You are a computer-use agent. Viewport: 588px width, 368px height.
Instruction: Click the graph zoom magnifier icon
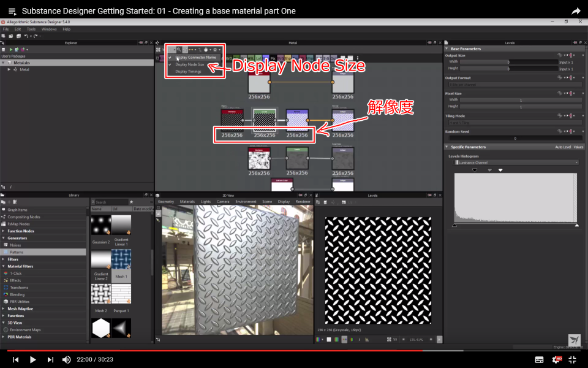pos(179,49)
